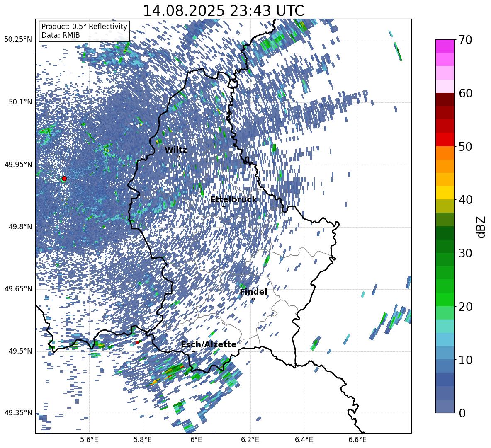Click the title '14.08.2025 23:43 UTC'
Viewport: 491px width, 448px height.
tap(224, 10)
